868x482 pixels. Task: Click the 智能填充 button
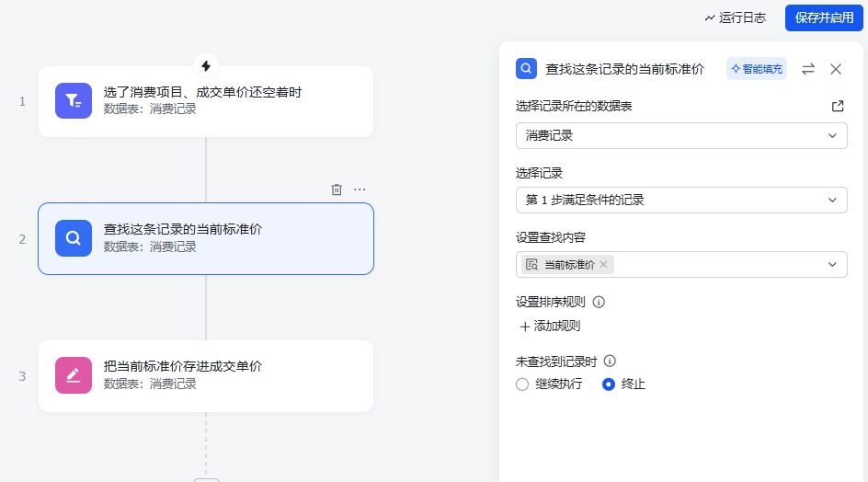click(757, 69)
